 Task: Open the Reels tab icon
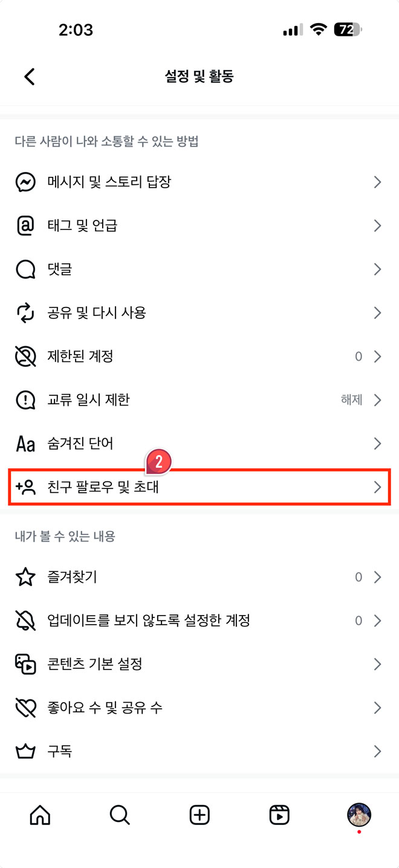[279, 815]
